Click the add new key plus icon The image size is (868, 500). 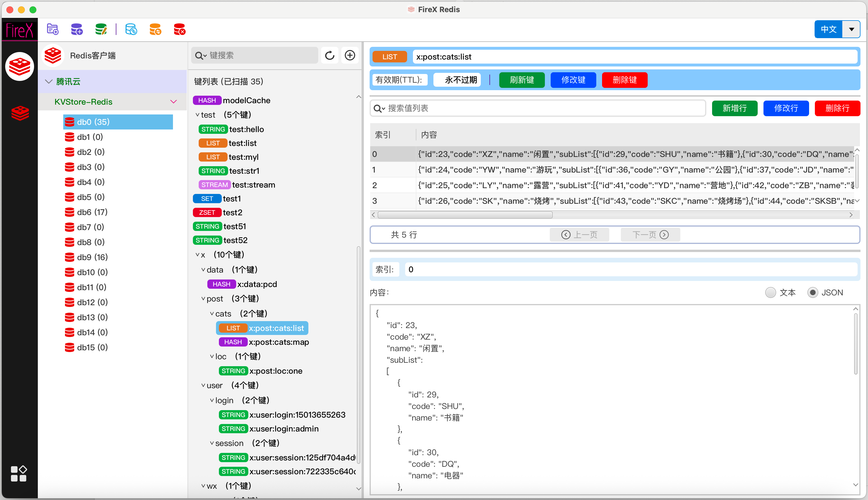point(350,55)
